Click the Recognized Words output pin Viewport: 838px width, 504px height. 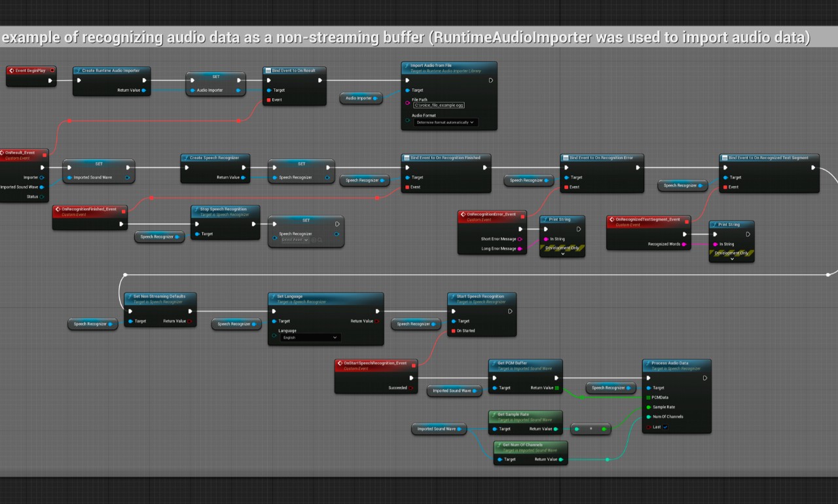(684, 244)
